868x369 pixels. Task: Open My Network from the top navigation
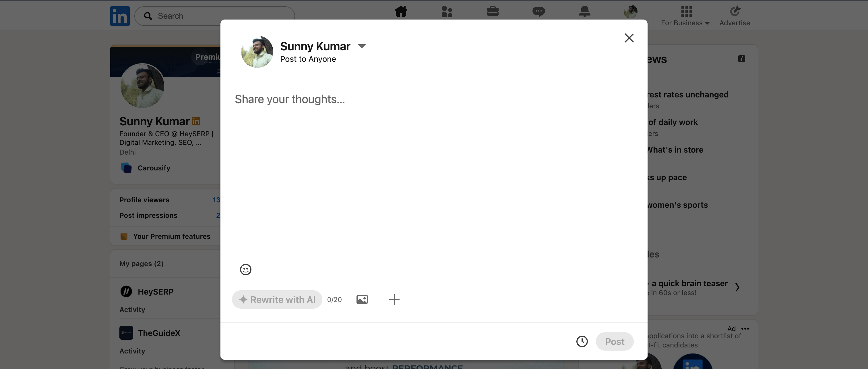446,12
